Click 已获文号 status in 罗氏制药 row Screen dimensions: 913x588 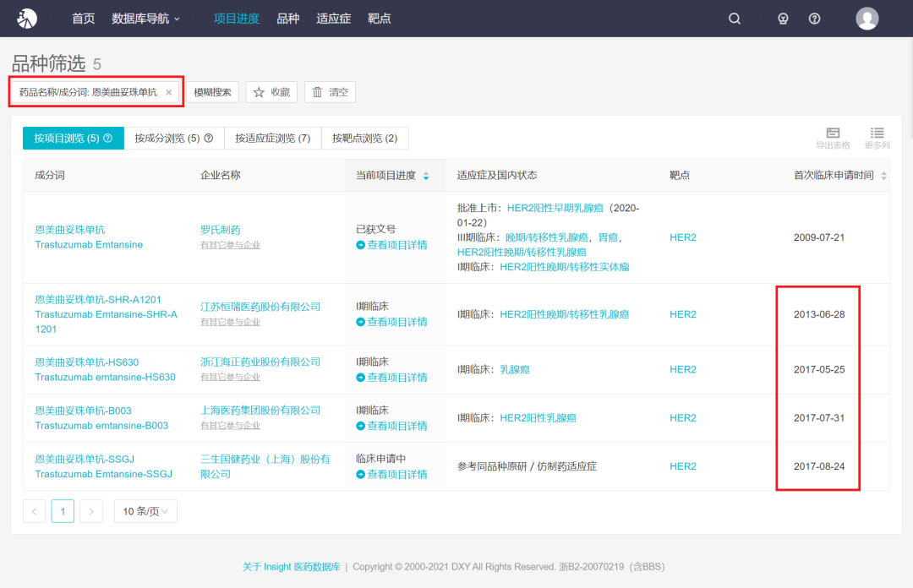[375, 230]
